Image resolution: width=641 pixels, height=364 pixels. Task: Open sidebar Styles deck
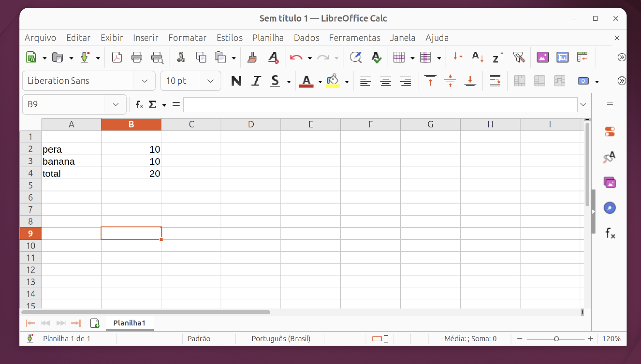pyautogui.click(x=610, y=157)
